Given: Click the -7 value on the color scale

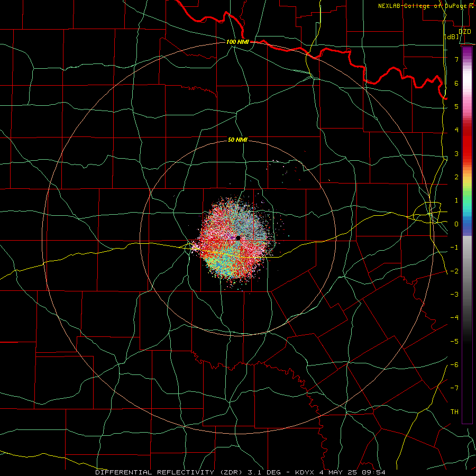Looking at the screenshot, I should pyautogui.click(x=454, y=388).
